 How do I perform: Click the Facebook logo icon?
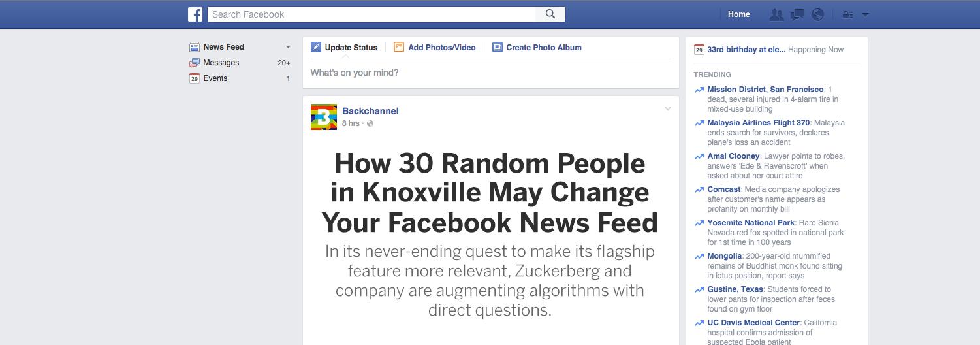click(195, 14)
